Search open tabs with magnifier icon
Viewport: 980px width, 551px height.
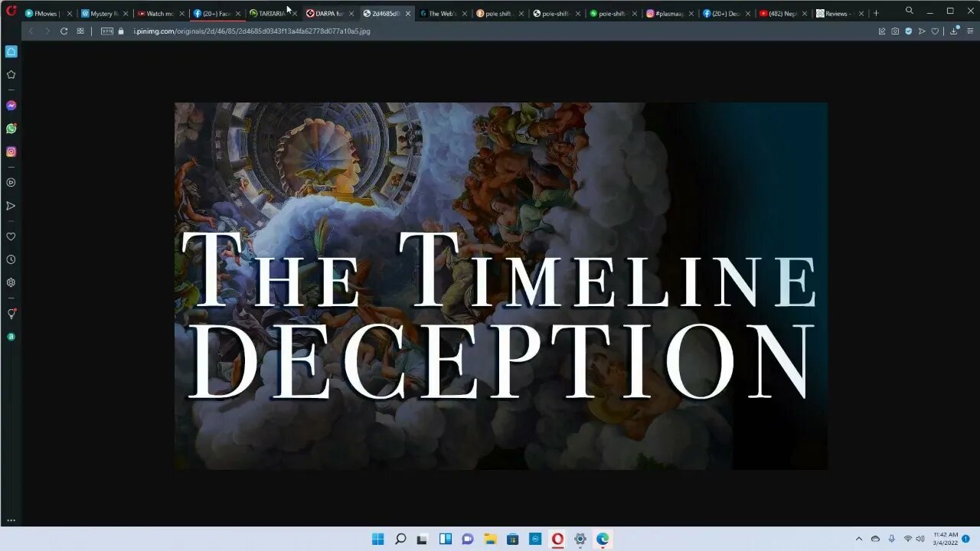(909, 11)
